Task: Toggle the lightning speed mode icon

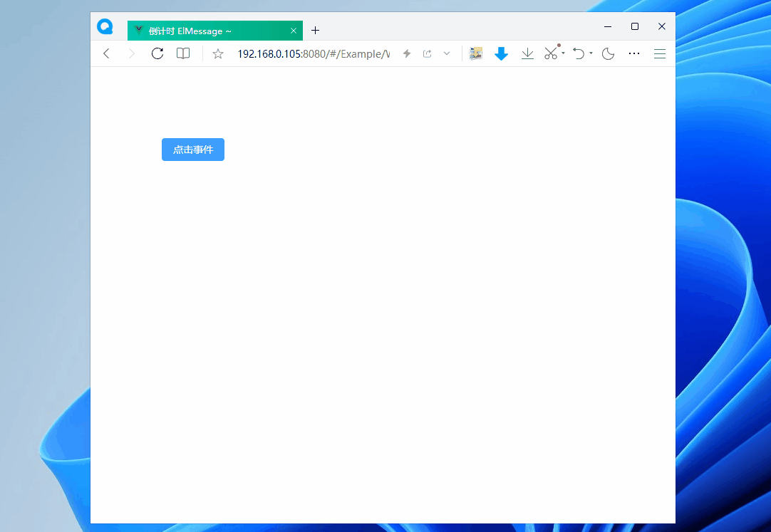Action: coord(407,53)
